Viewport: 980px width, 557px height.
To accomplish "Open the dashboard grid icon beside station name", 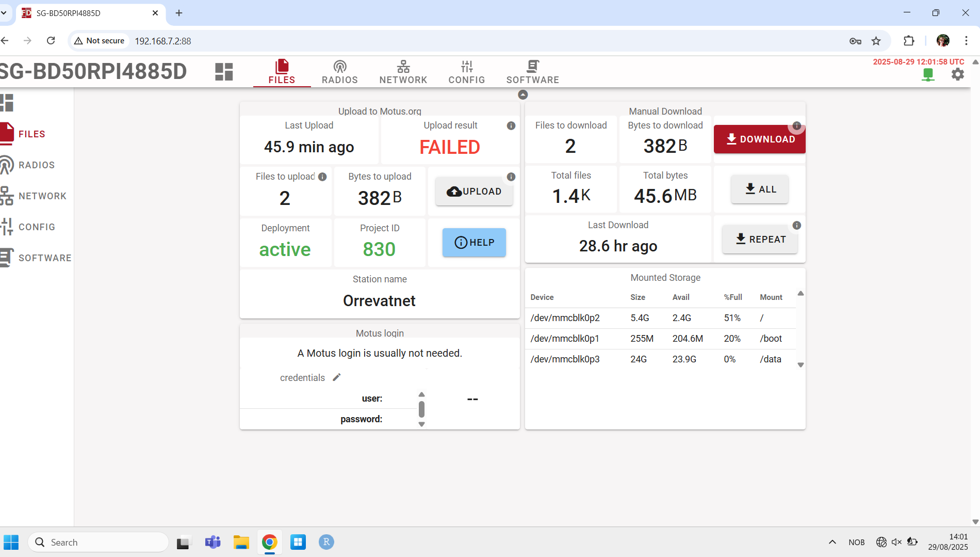I will tap(224, 72).
